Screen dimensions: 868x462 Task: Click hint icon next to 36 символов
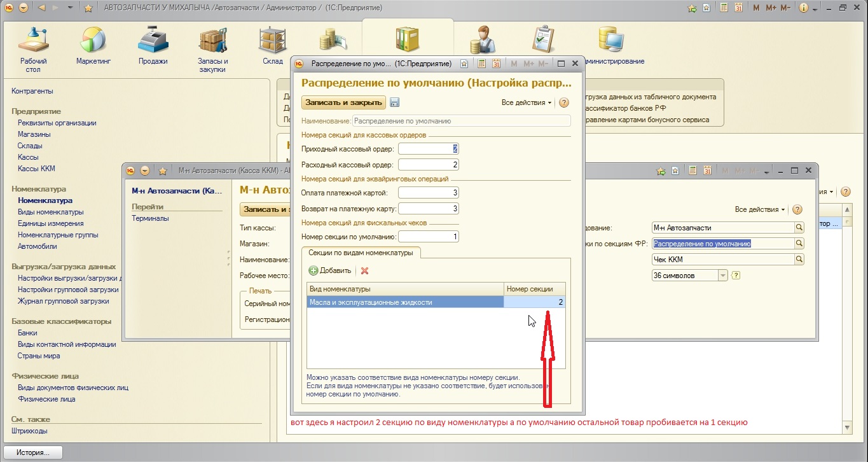coord(736,276)
